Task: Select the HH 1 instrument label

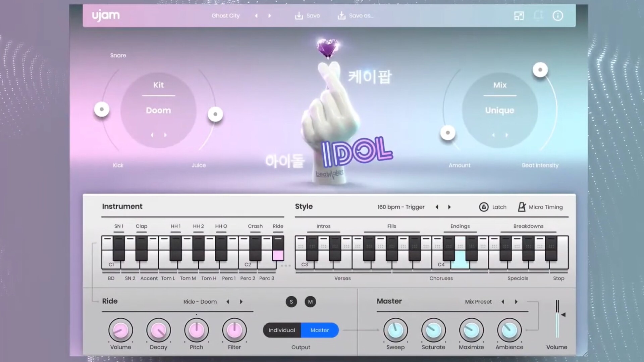Action: (176, 226)
